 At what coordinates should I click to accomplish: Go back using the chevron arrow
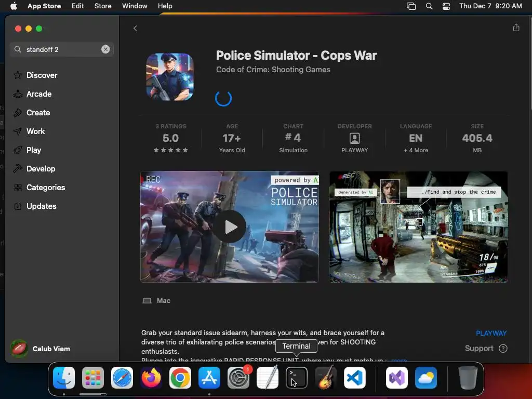135,29
